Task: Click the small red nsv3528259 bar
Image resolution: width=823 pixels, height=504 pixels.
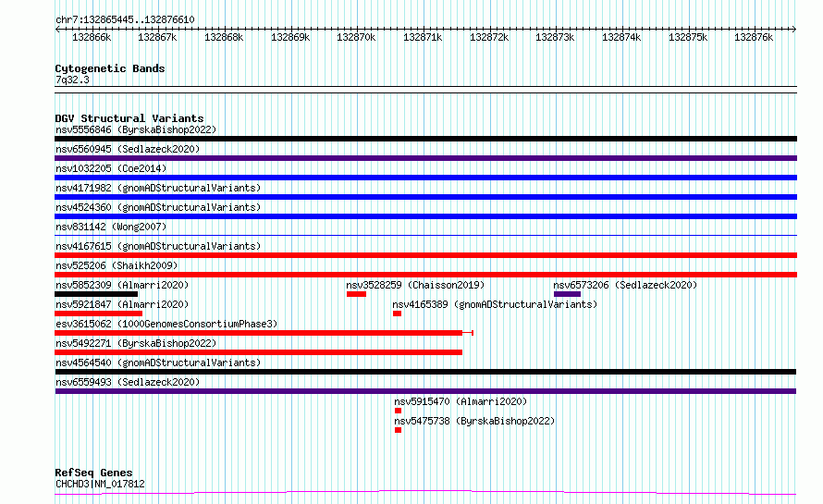Action: 356,294
